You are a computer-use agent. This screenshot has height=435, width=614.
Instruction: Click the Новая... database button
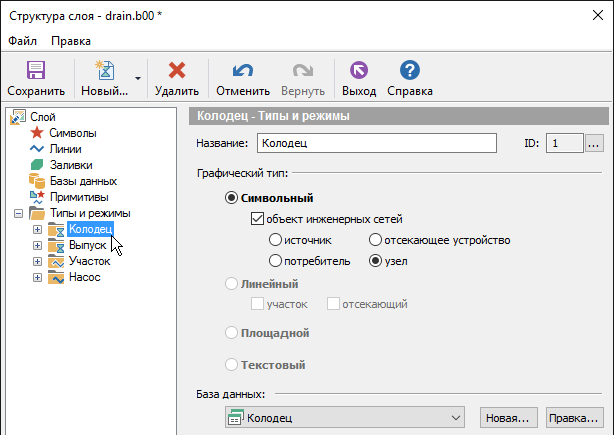(x=508, y=418)
